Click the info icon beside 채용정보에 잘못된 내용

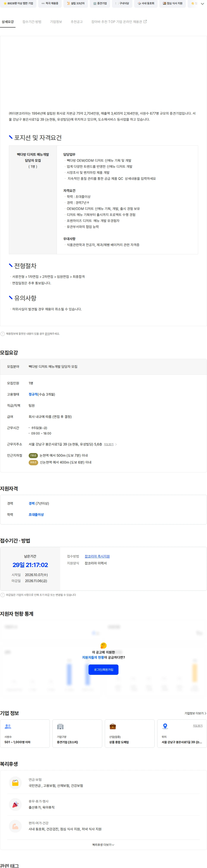[3, 334]
